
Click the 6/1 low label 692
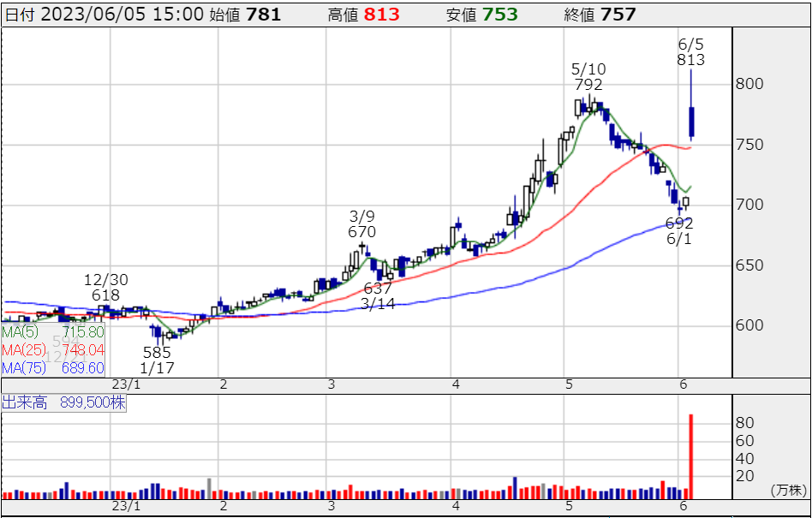click(x=679, y=223)
